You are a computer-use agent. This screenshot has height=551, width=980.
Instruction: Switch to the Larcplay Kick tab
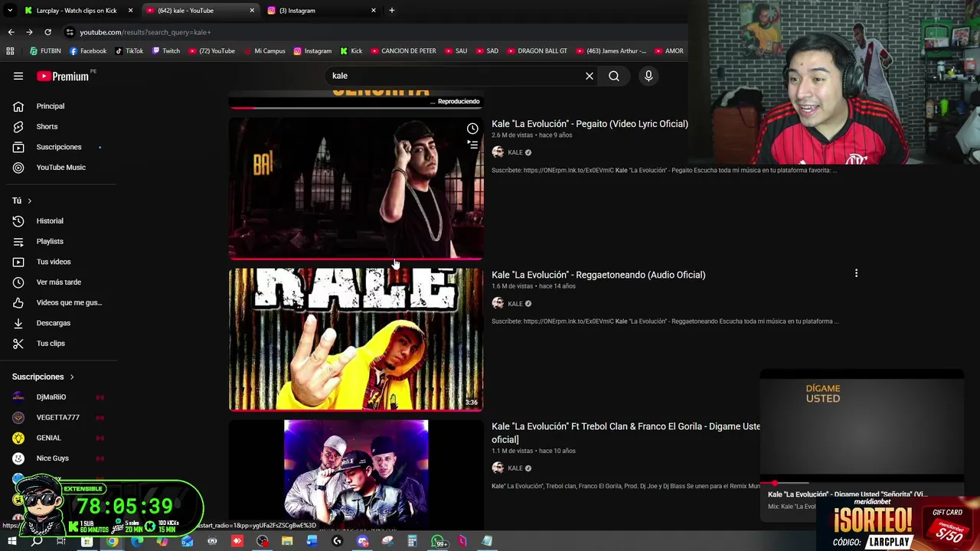[x=77, y=11]
